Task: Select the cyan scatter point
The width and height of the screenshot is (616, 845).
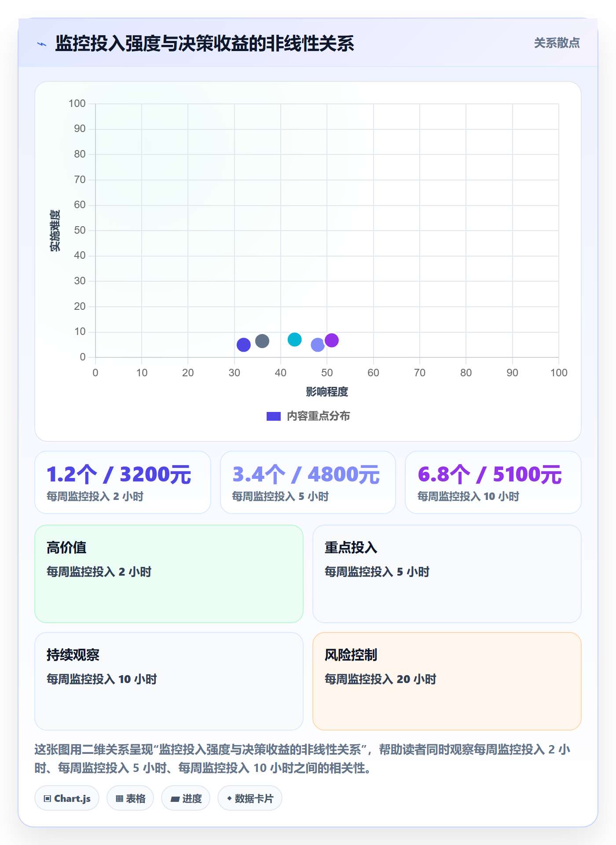Action: [295, 340]
